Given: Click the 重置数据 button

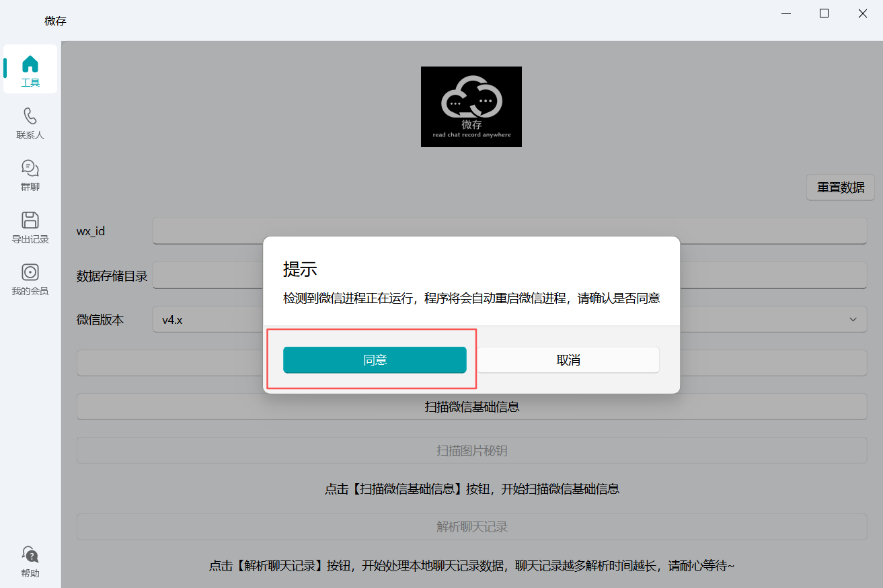Looking at the screenshot, I should (840, 187).
